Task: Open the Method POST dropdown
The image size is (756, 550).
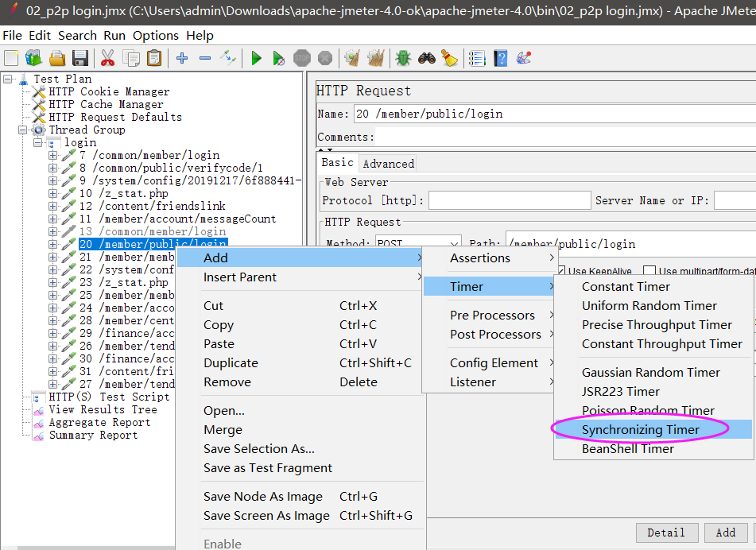Action: click(418, 243)
